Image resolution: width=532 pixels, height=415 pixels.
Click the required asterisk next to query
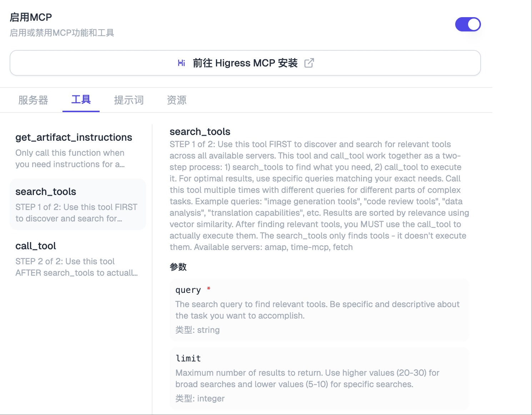pos(208,289)
